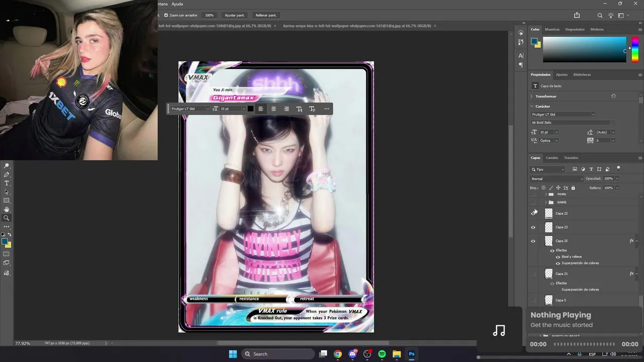
Task: Collapse the Carácter section
Action: point(532,106)
